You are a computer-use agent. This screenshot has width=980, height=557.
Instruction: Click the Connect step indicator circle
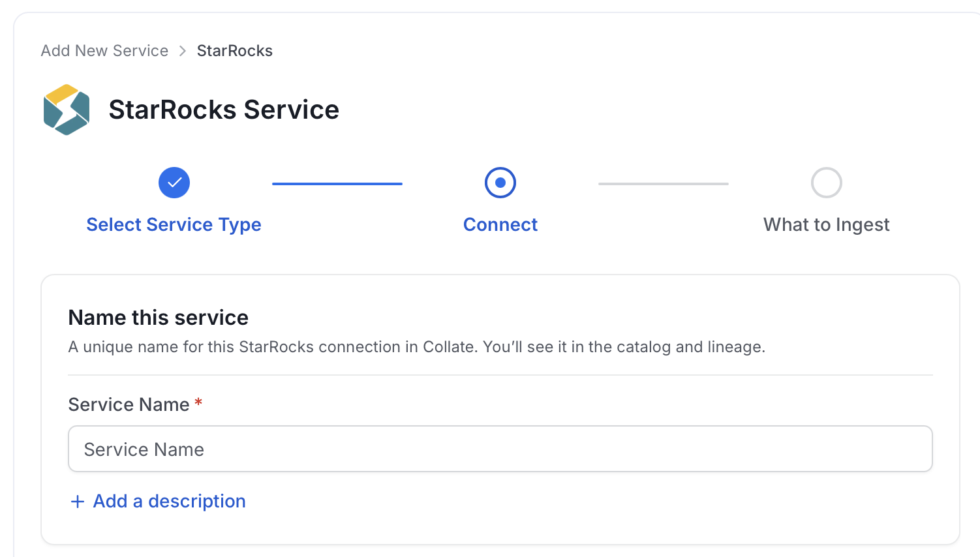pyautogui.click(x=500, y=183)
